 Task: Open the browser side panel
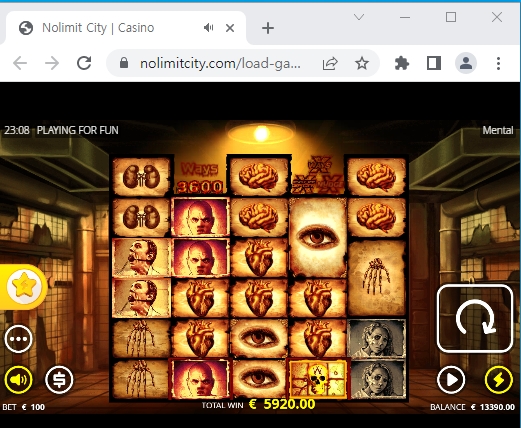click(x=434, y=63)
